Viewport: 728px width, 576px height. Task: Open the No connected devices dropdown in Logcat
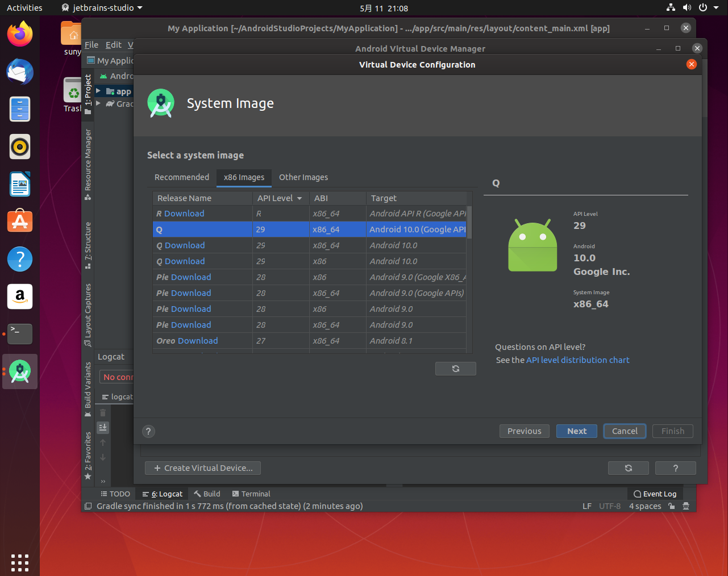tap(117, 377)
